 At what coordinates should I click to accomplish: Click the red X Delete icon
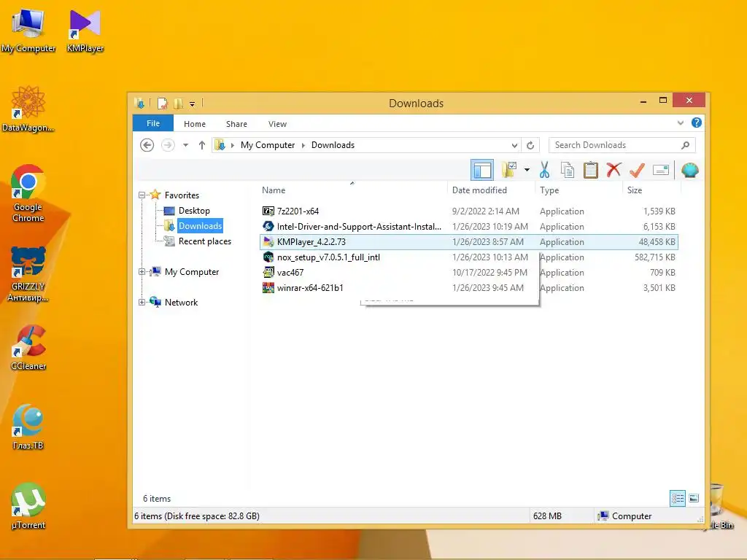pyautogui.click(x=614, y=169)
